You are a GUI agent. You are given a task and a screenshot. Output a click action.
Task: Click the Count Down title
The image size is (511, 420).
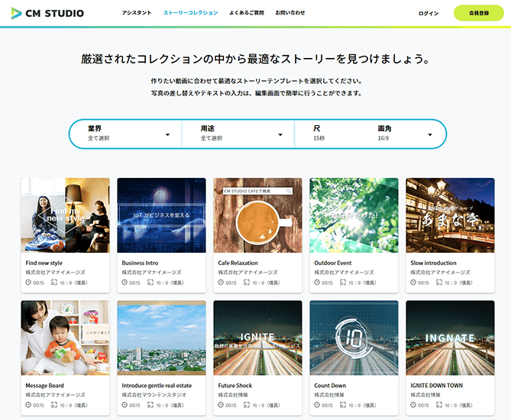pyautogui.click(x=330, y=386)
